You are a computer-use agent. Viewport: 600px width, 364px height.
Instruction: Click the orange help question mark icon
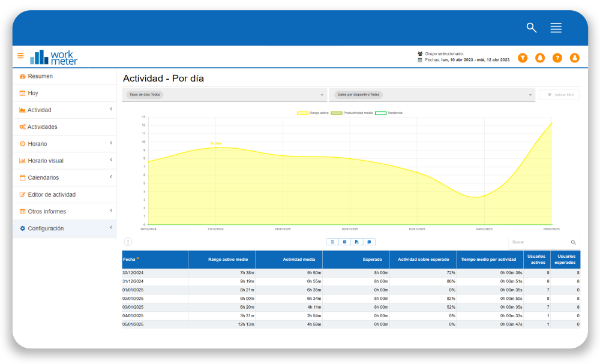pyautogui.click(x=557, y=58)
